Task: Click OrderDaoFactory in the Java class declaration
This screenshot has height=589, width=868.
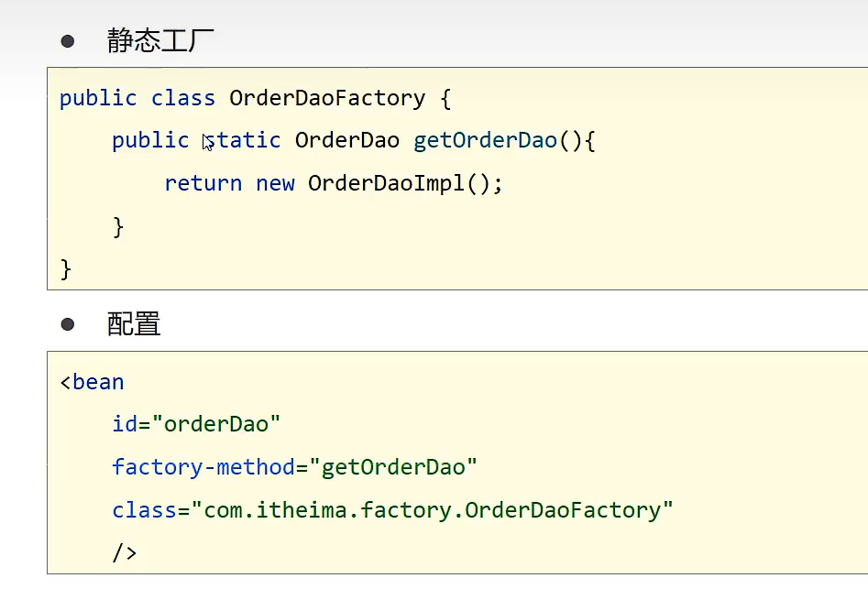Action: (x=327, y=98)
